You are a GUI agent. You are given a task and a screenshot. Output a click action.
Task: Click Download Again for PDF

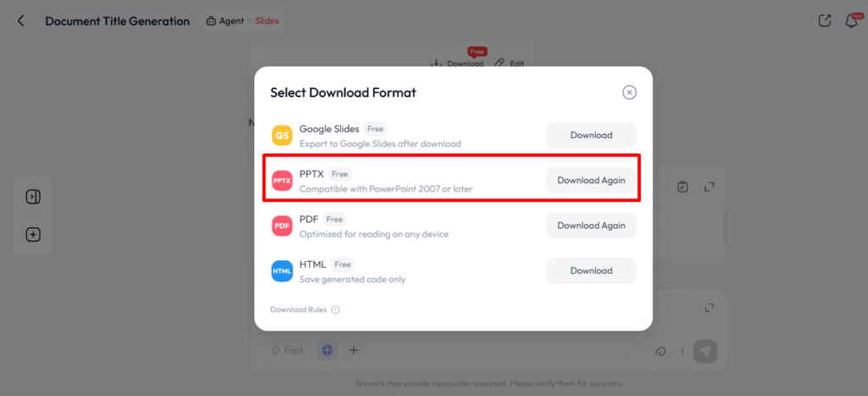pos(591,226)
